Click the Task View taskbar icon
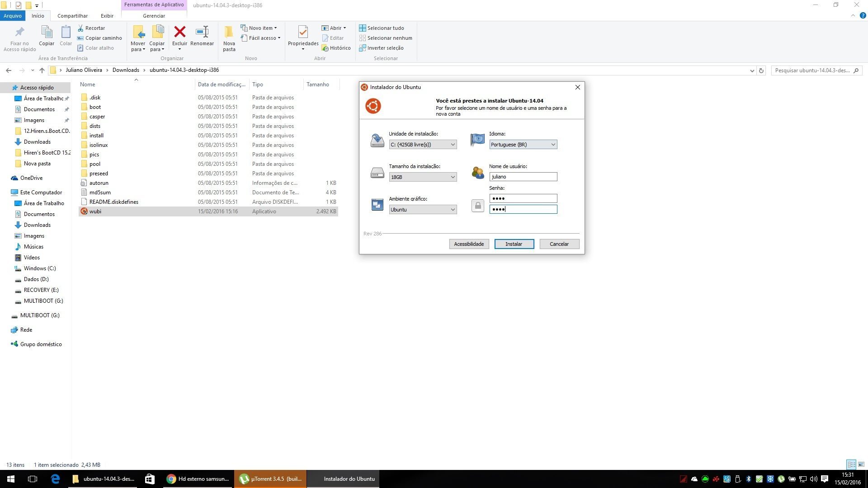868x488 pixels. point(33,479)
